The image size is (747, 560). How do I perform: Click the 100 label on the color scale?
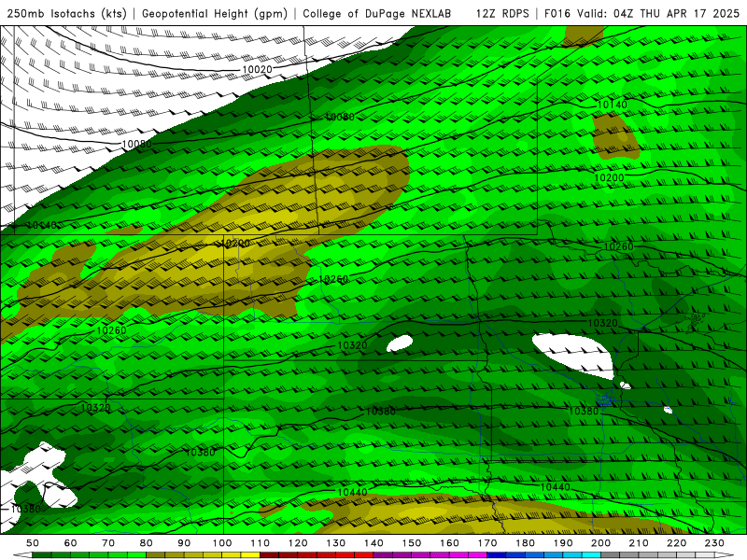coord(222,543)
